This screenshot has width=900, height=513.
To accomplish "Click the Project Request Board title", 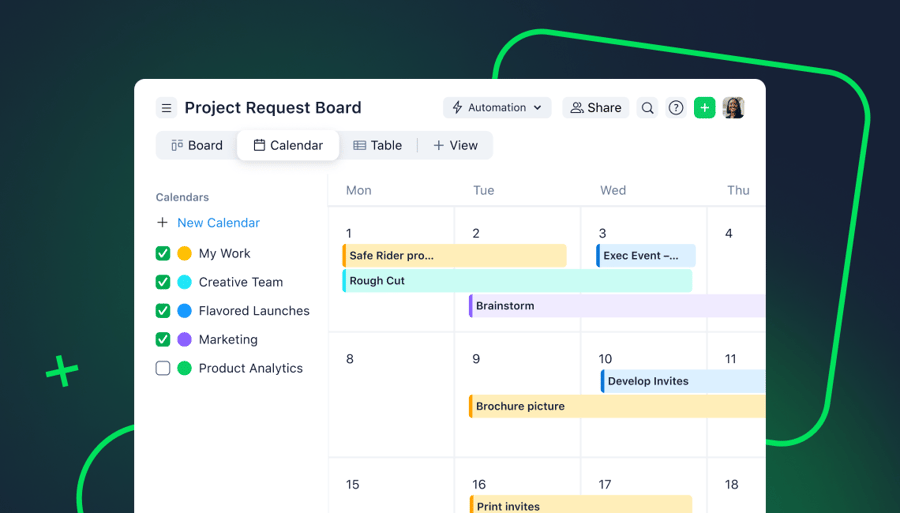I will tap(273, 108).
